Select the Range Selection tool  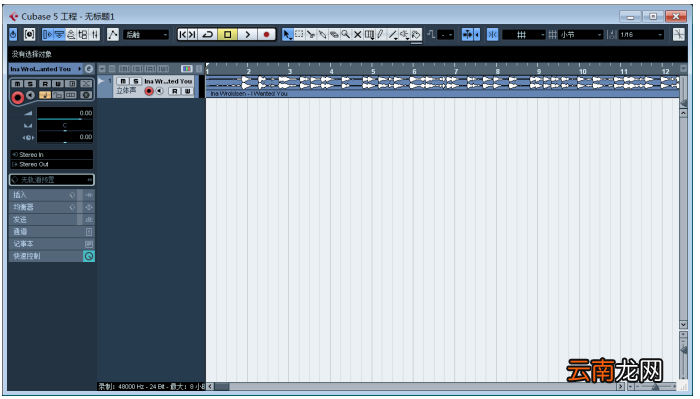click(x=299, y=34)
